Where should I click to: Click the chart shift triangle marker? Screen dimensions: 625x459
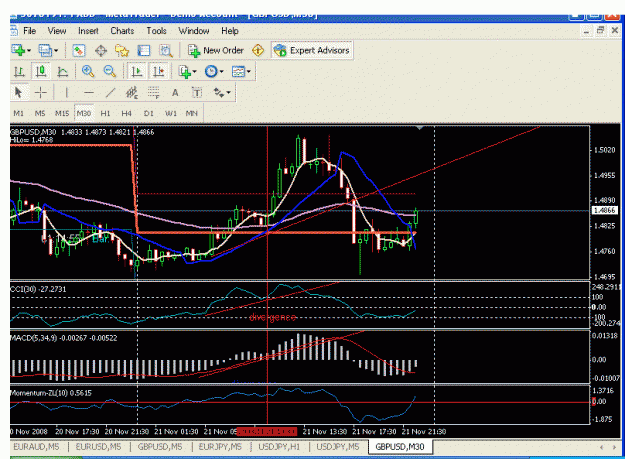pyautogui.click(x=419, y=128)
